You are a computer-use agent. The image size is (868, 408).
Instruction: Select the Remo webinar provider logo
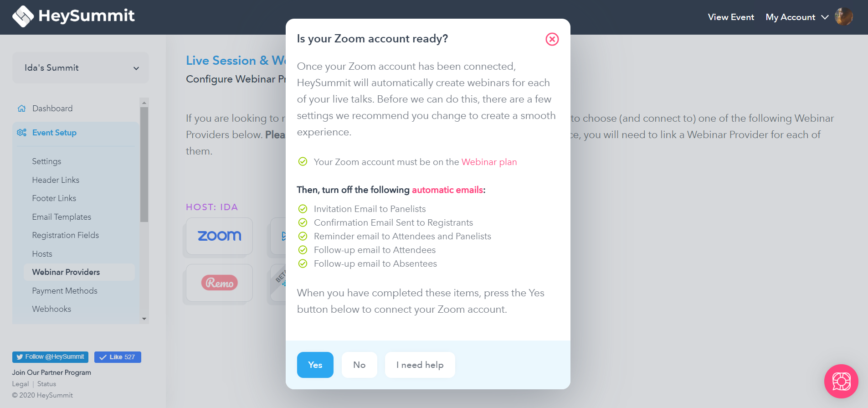[x=219, y=283]
